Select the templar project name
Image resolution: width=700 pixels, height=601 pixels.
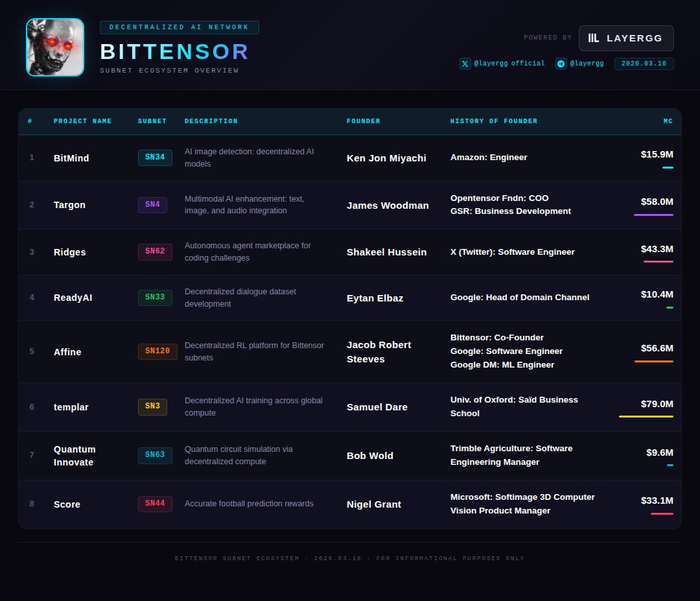[x=71, y=407]
